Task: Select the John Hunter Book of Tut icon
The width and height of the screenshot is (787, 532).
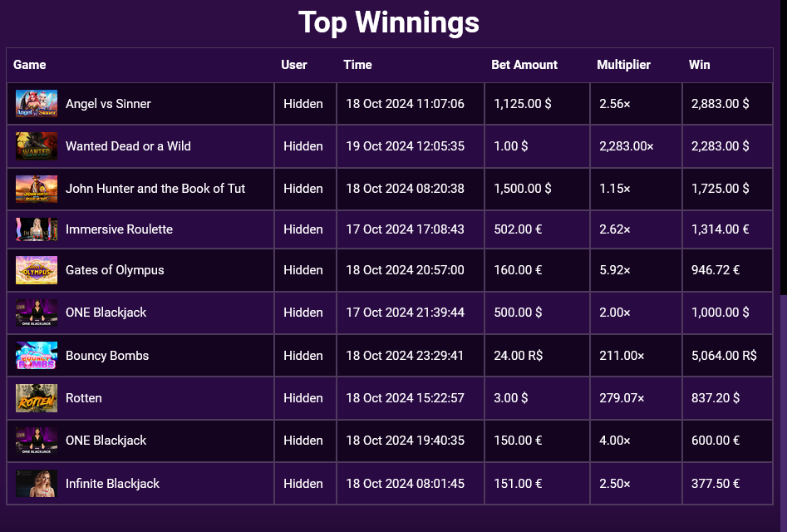Action: pos(36,189)
